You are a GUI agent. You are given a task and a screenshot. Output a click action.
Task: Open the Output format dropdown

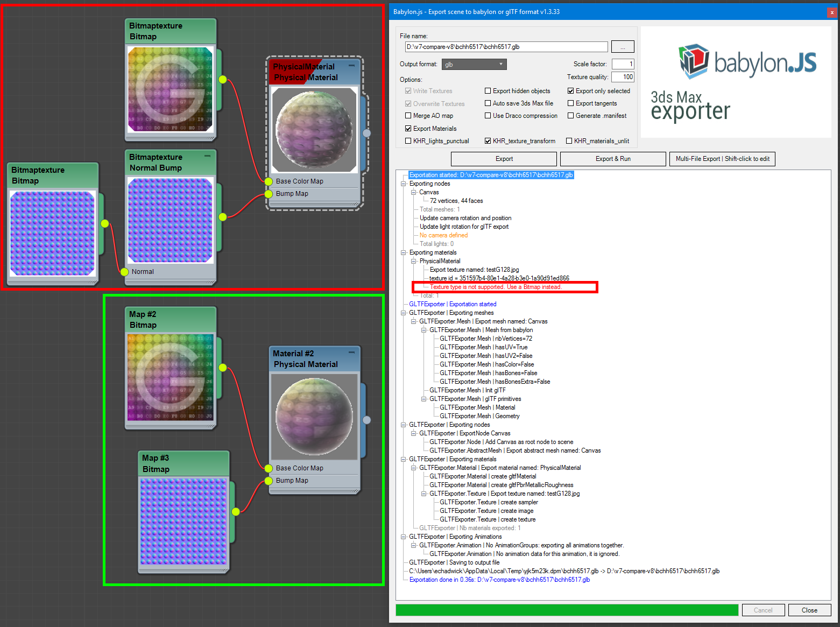click(x=474, y=65)
